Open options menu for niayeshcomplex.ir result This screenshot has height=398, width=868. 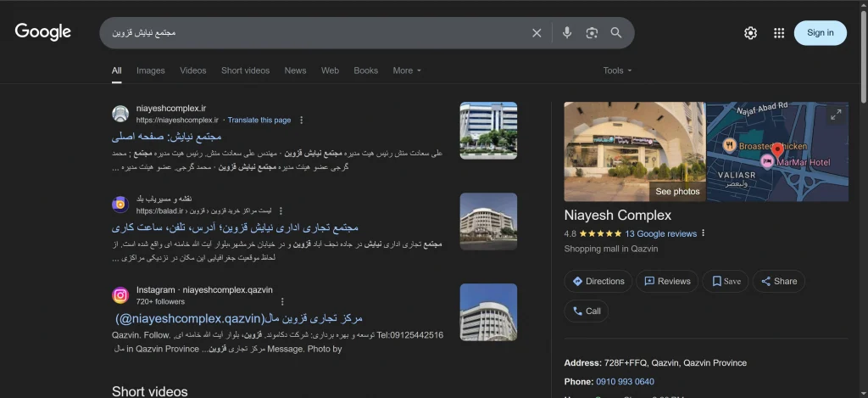click(x=301, y=121)
